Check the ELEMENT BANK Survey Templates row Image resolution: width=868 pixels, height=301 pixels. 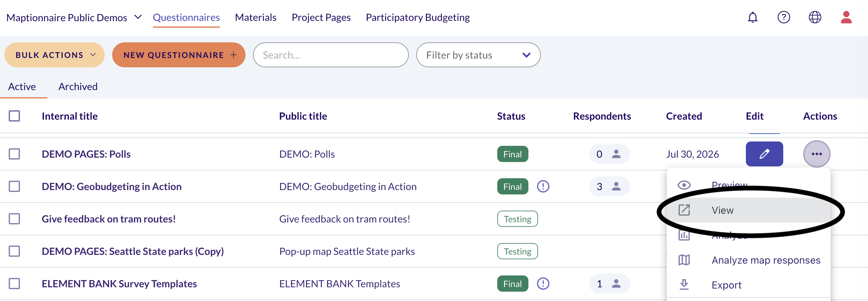14,284
